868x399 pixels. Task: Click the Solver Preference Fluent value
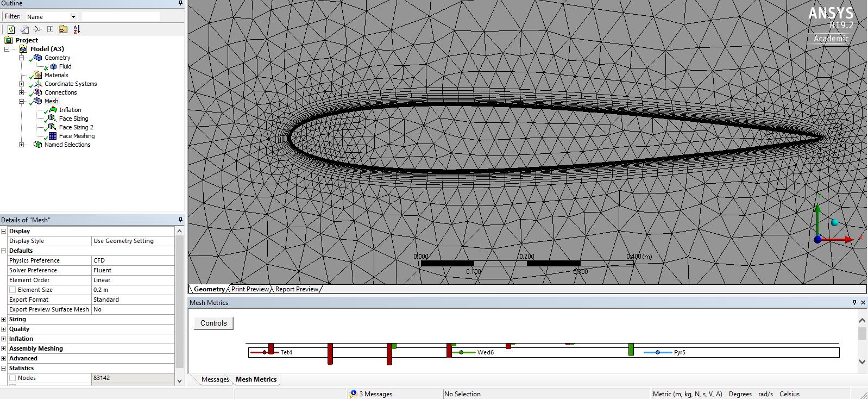pyautogui.click(x=133, y=270)
